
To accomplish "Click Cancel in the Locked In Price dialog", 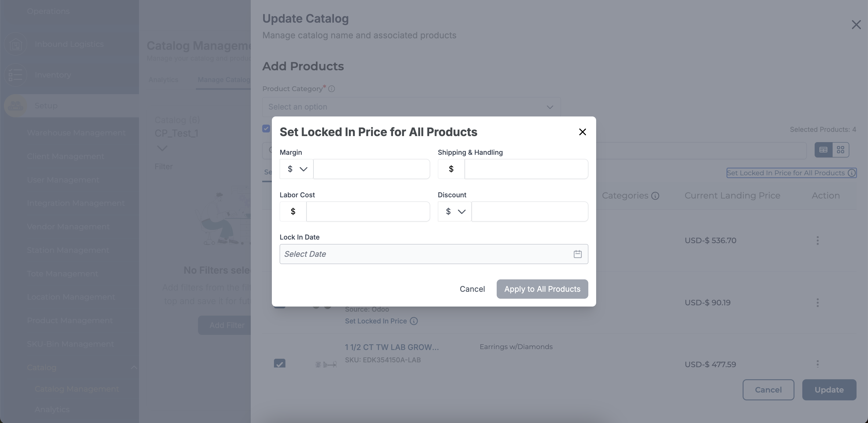I will pyautogui.click(x=472, y=289).
